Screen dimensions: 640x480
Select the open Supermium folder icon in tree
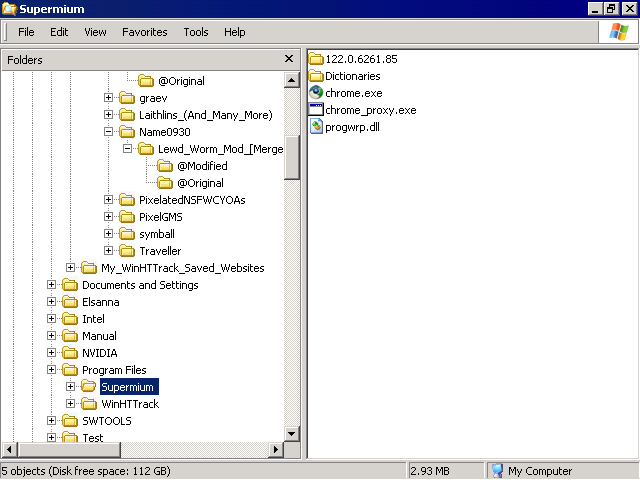click(x=89, y=386)
